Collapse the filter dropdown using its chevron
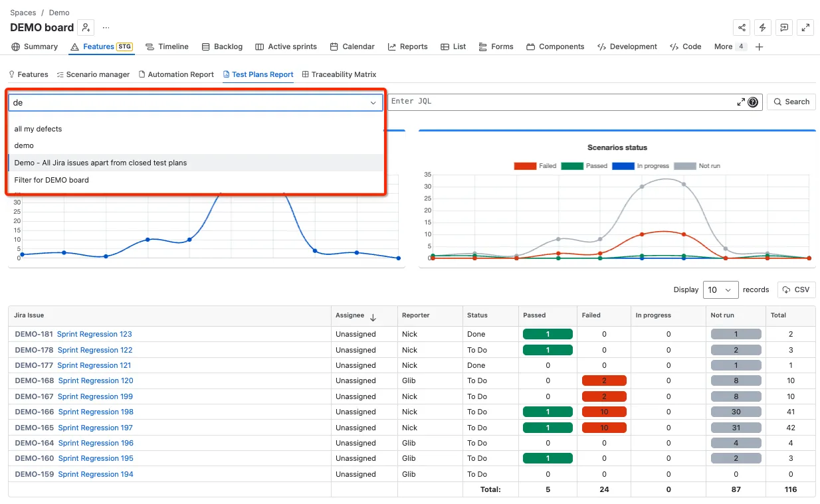 coord(373,103)
